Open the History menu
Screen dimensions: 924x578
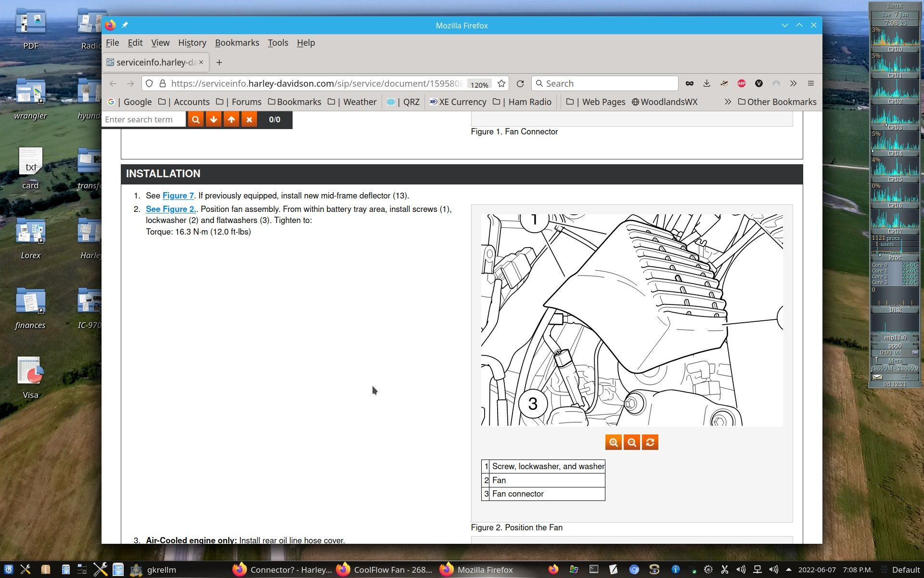tap(192, 42)
